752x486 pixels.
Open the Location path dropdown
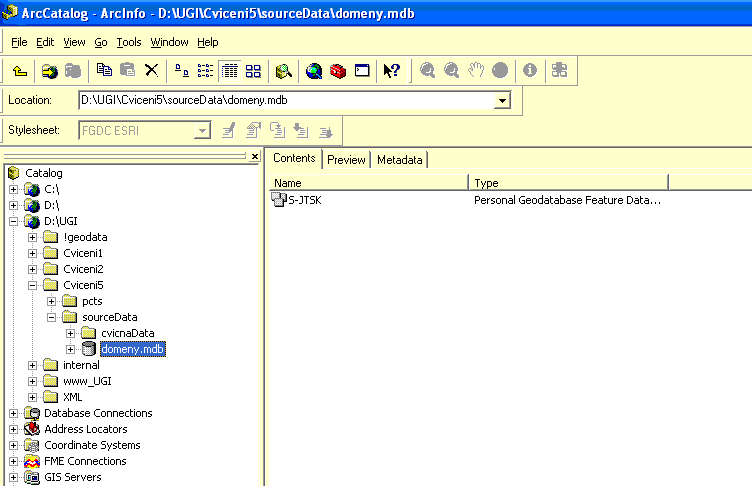click(x=502, y=101)
